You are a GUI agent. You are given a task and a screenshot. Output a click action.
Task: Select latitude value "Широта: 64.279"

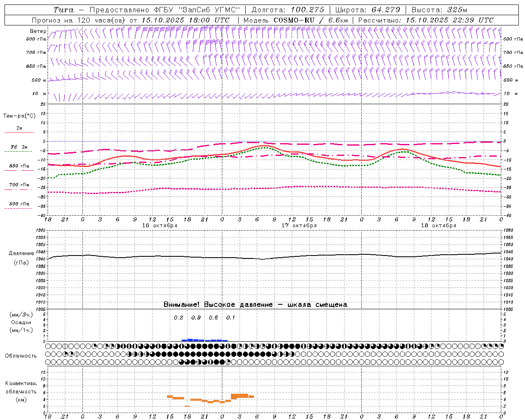368,10
